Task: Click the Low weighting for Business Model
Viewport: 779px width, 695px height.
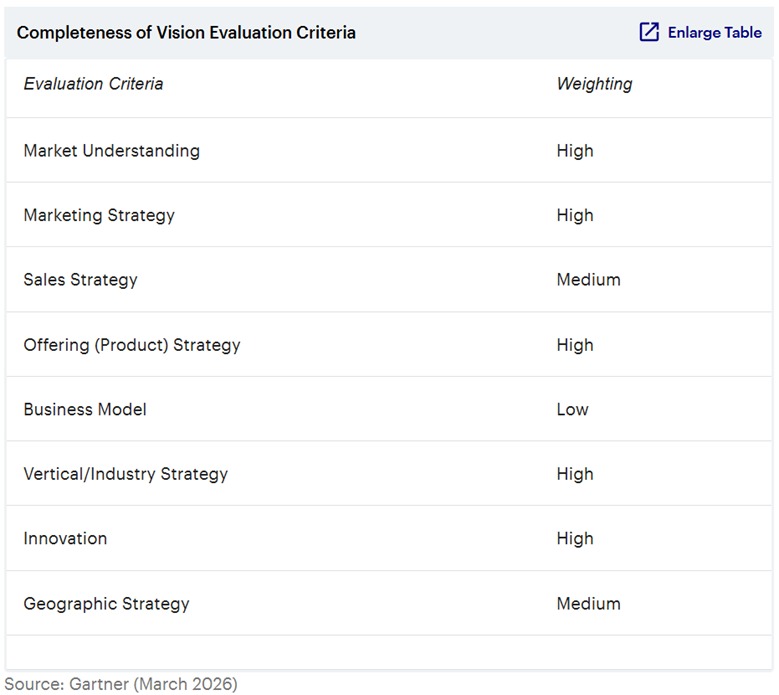Action: point(572,409)
